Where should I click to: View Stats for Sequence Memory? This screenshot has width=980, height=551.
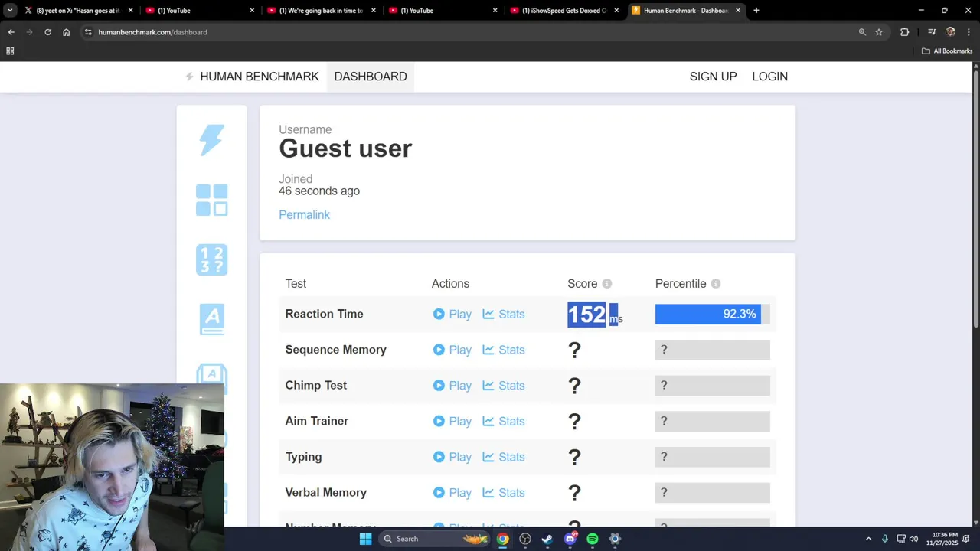point(504,350)
